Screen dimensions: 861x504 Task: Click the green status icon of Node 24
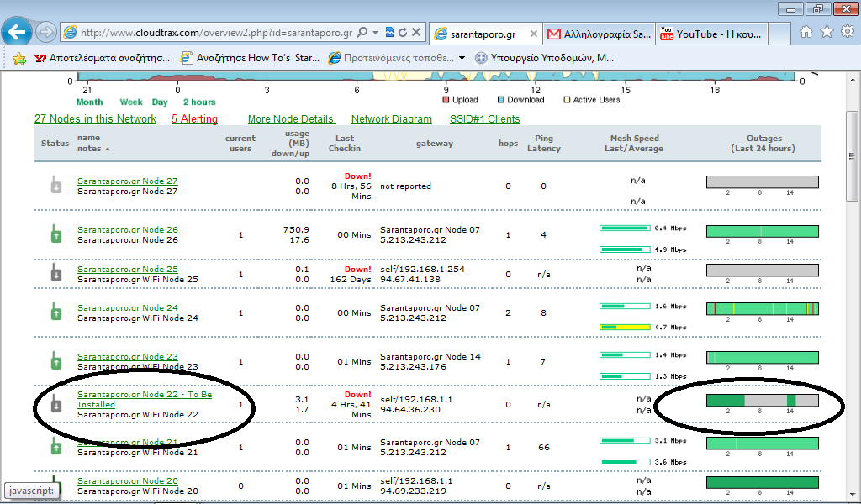pos(56,312)
